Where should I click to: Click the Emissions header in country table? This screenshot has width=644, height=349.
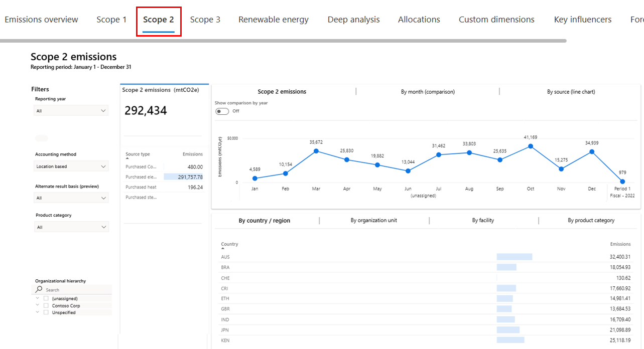(620, 244)
